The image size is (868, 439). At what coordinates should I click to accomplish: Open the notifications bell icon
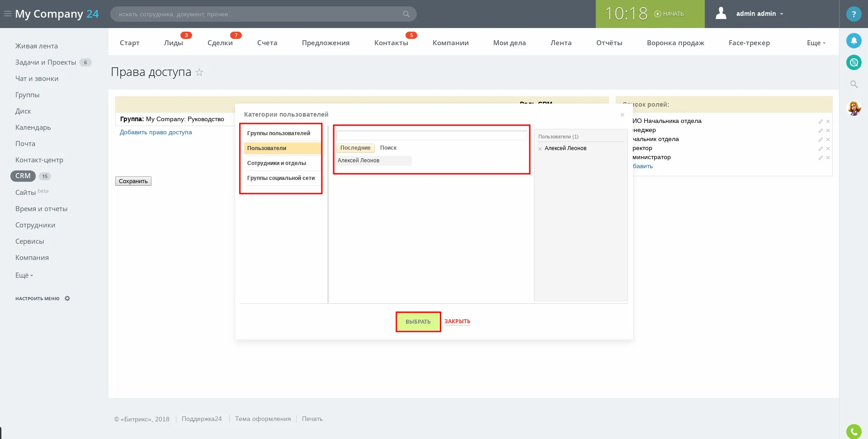pos(854,41)
